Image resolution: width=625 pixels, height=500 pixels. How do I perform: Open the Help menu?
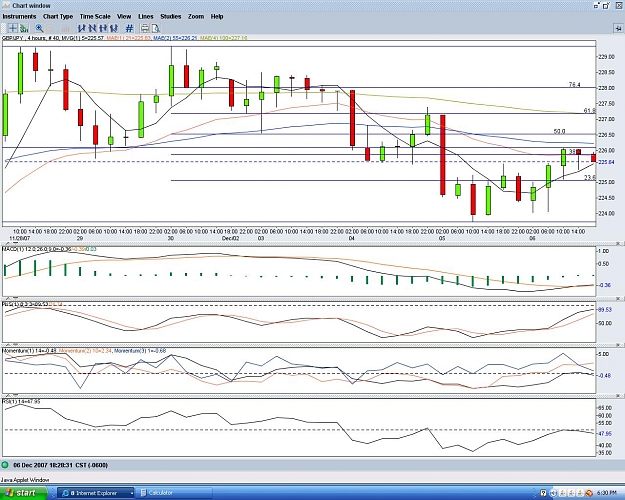[x=217, y=17]
